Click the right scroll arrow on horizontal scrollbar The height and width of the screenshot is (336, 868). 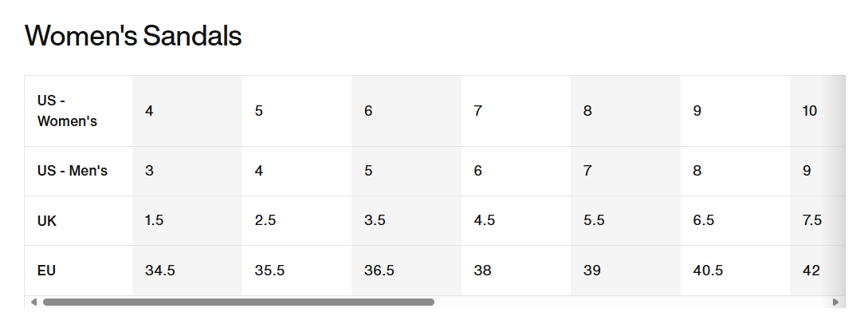click(836, 302)
